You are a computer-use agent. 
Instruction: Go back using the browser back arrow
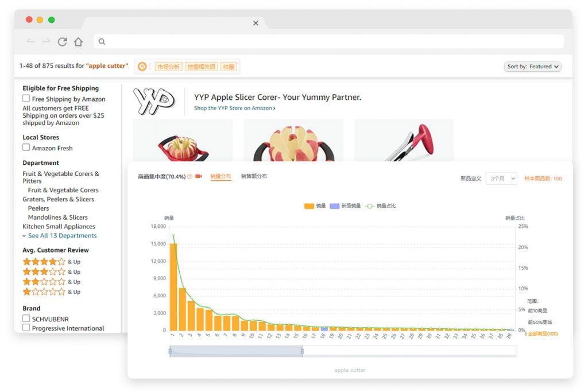[31, 41]
